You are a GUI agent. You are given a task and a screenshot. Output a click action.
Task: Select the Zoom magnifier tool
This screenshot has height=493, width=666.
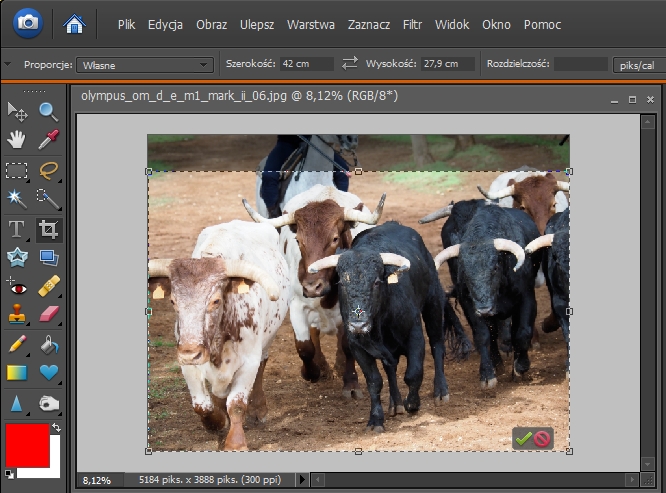(x=49, y=111)
